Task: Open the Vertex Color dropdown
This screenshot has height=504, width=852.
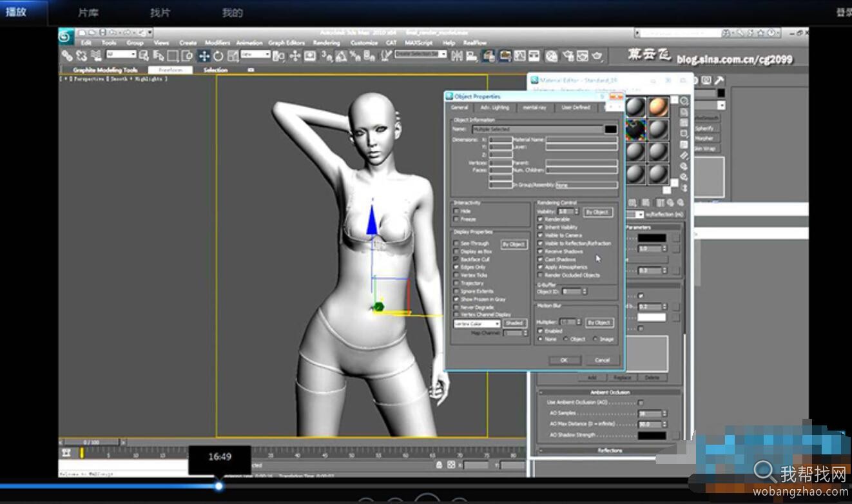Action: pos(477,324)
